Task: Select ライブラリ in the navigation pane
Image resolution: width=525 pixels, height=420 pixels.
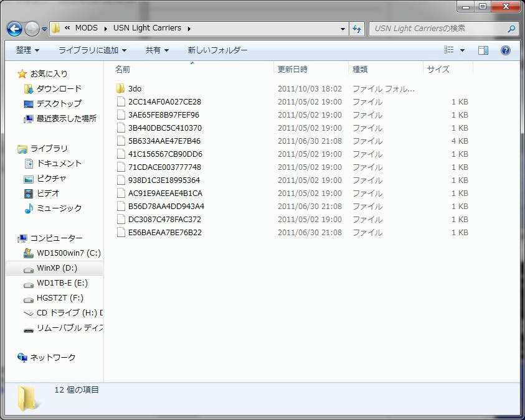Action: click(43, 149)
